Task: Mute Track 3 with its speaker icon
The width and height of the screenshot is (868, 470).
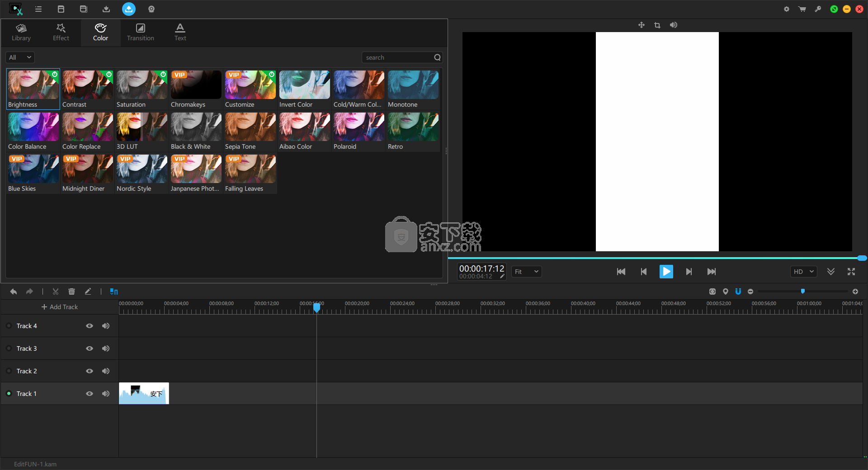Action: 106,348
